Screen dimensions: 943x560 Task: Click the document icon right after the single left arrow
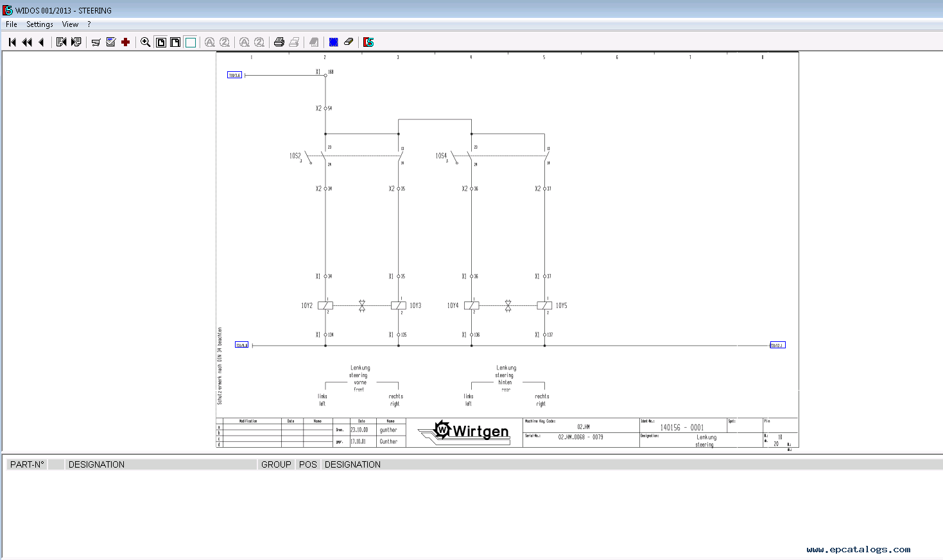62,42
